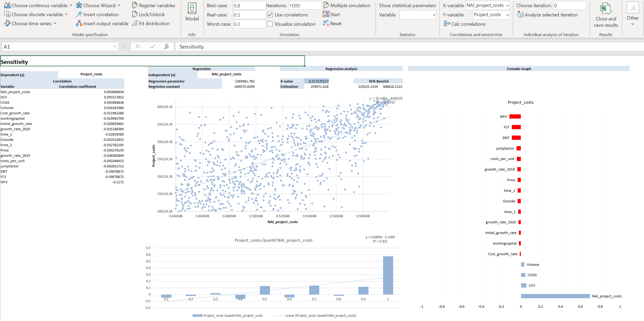644x321 pixels.
Task: Enable the Use correlations checkbox
Action: (x=270, y=15)
